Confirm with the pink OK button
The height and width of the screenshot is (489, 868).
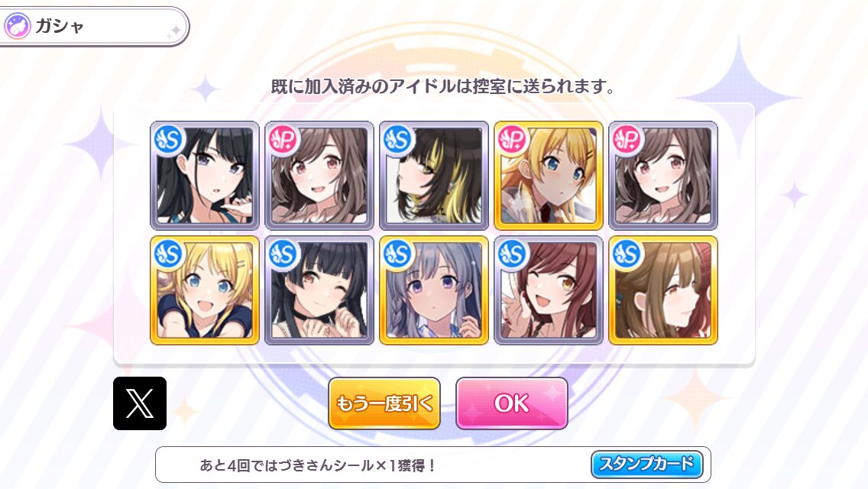coord(512,403)
